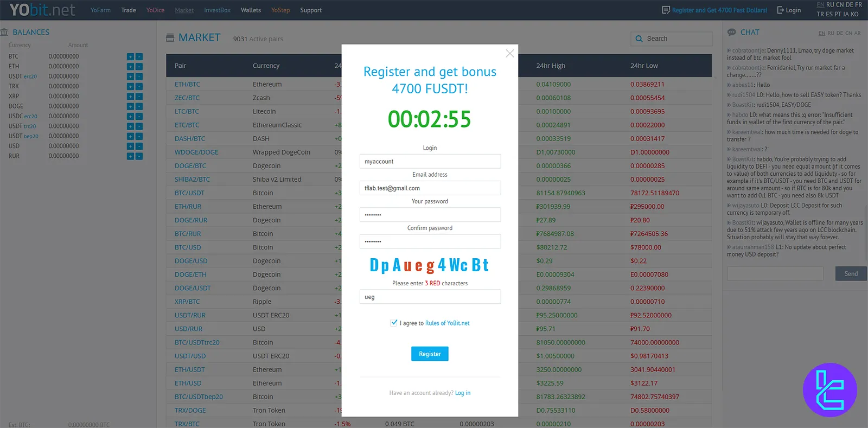Image resolution: width=868 pixels, height=428 pixels.
Task: Sort market table by Pair column
Action: [180, 66]
